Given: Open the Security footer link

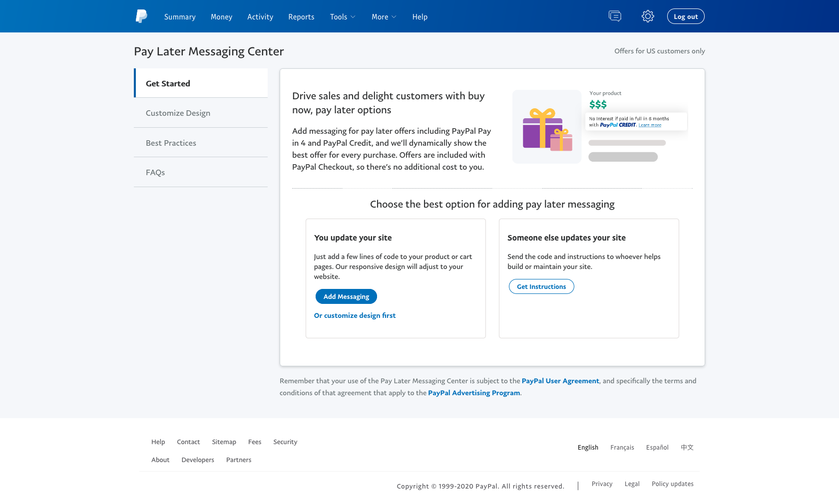Looking at the screenshot, I should pos(285,442).
